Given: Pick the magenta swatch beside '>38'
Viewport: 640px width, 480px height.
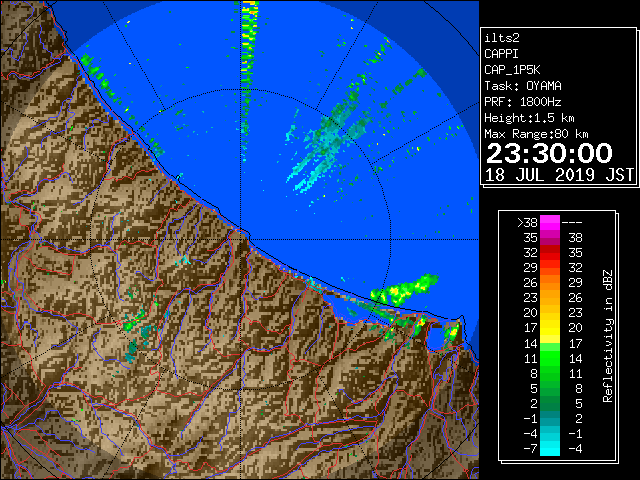Looking at the screenshot, I should click(550, 223).
